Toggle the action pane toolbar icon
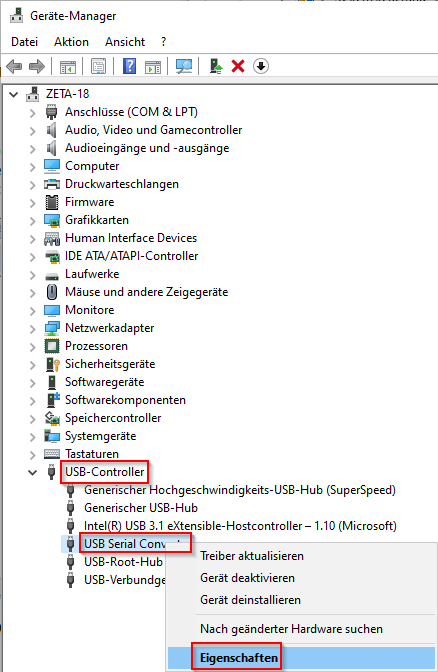The height and width of the screenshot is (672, 438). point(153,67)
